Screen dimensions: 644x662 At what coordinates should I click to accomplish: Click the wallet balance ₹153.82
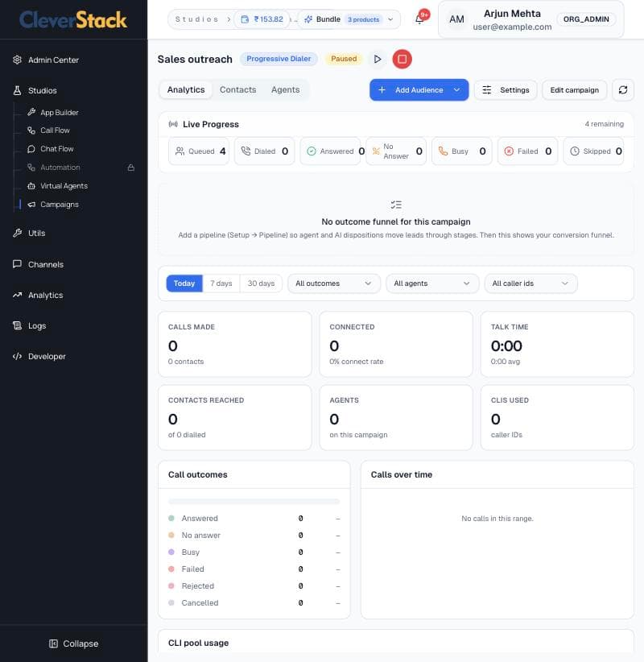pyautogui.click(x=262, y=19)
